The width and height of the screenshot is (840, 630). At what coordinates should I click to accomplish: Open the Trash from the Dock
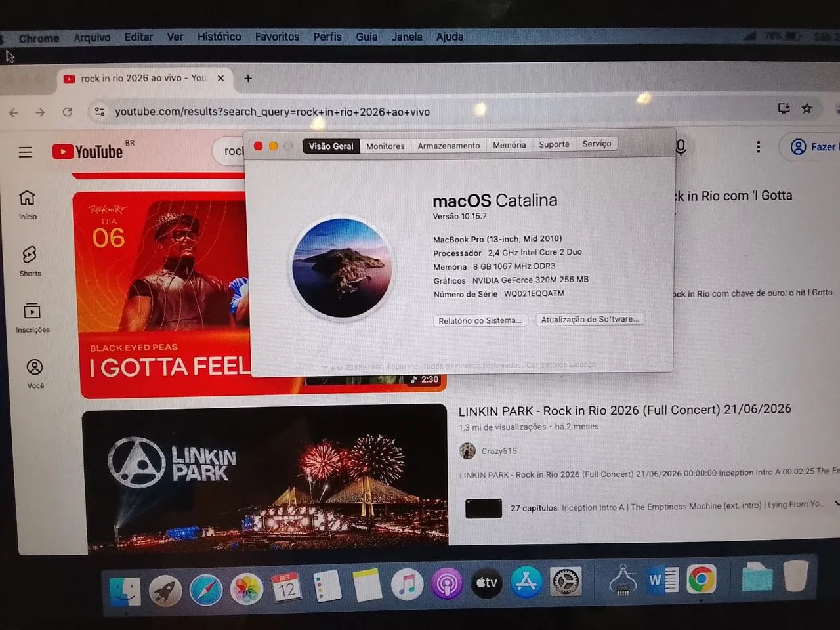pos(795,576)
